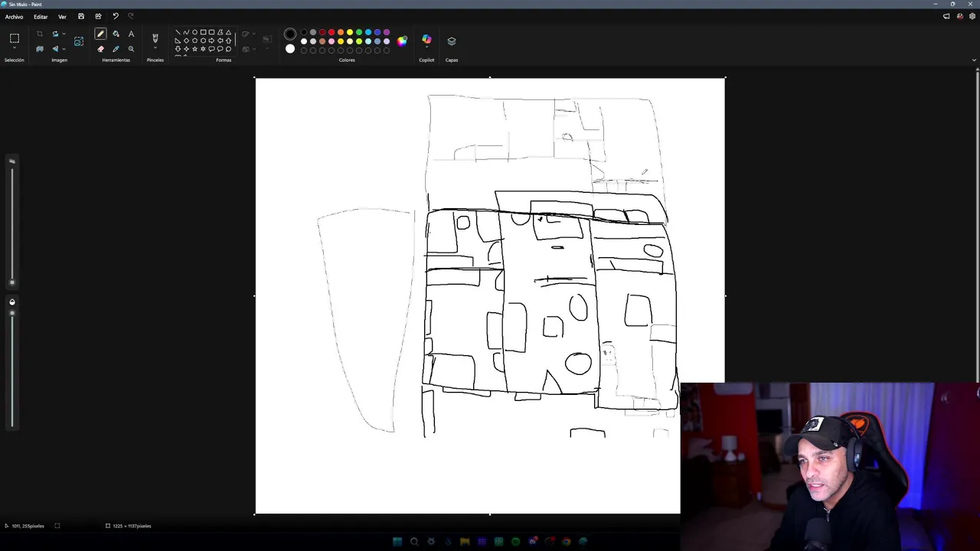Image resolution: width=980 pixels, height=551 pixels.
Task: Expand the shape outline dropdown
Action: pyautogui.click(x=253, y=34)
